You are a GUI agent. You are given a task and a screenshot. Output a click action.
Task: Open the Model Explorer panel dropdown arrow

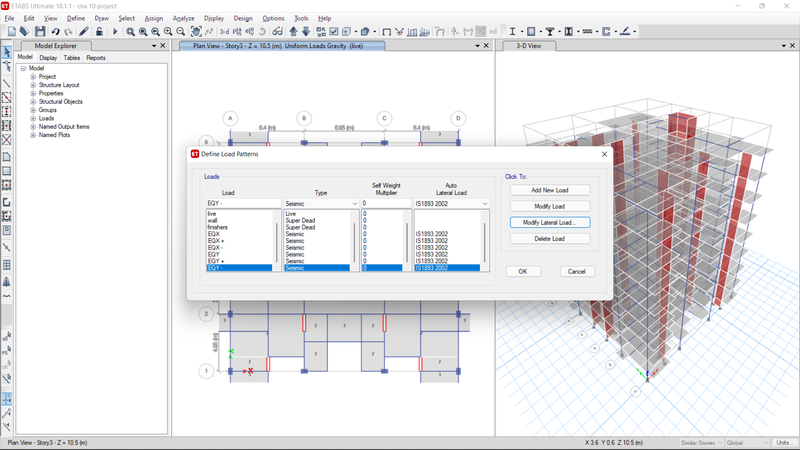[154, 46]
